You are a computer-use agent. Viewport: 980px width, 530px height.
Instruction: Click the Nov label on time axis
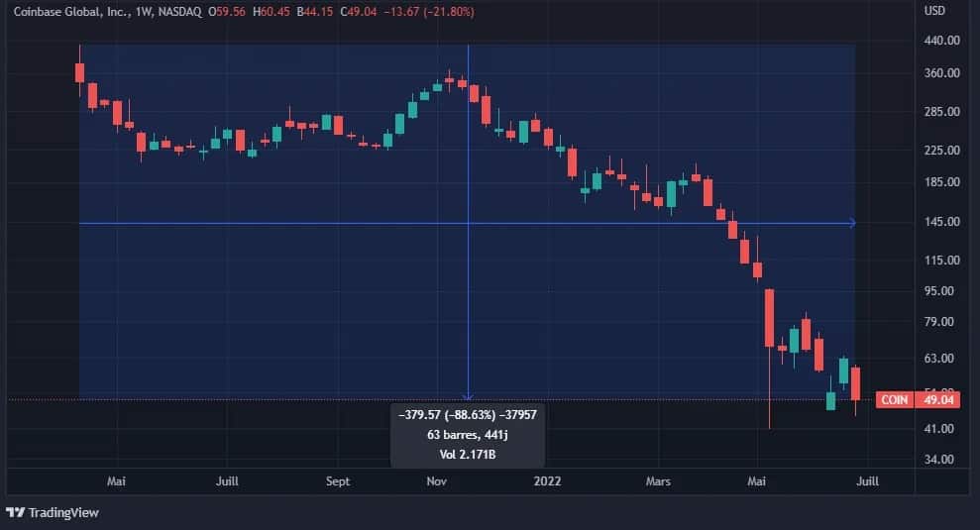pos(436,481)
